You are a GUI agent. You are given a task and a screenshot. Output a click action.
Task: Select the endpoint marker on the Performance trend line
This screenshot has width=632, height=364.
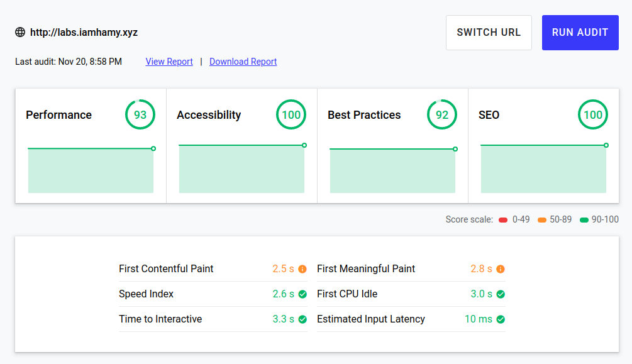[152, 148]
